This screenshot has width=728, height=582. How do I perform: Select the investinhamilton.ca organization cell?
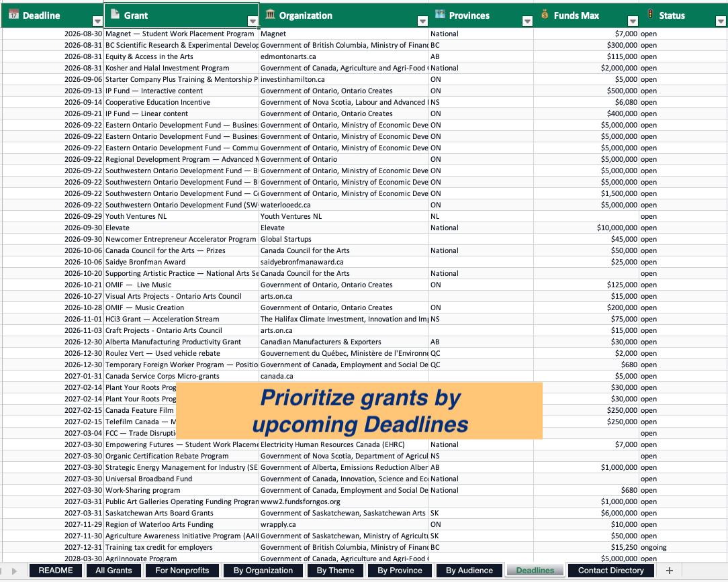pos(344,79)
